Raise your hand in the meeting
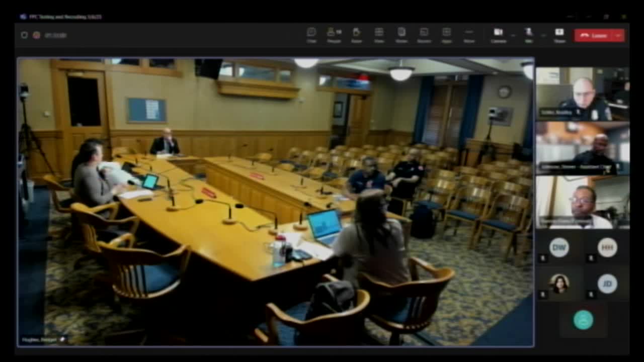Image resolution: width=644 pixels, height=362 pixels. [x=356, y=35]
